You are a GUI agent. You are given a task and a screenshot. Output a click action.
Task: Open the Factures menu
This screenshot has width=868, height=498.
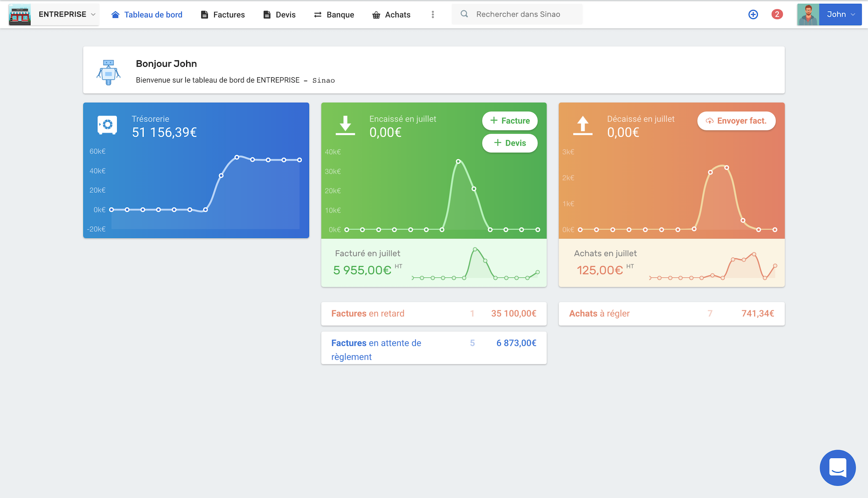223,15
